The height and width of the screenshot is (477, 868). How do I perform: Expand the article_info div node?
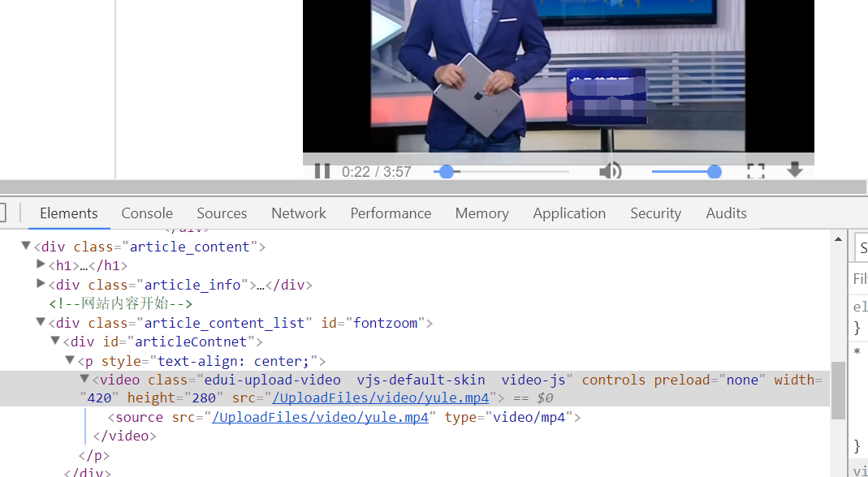[x=41, y=284]
